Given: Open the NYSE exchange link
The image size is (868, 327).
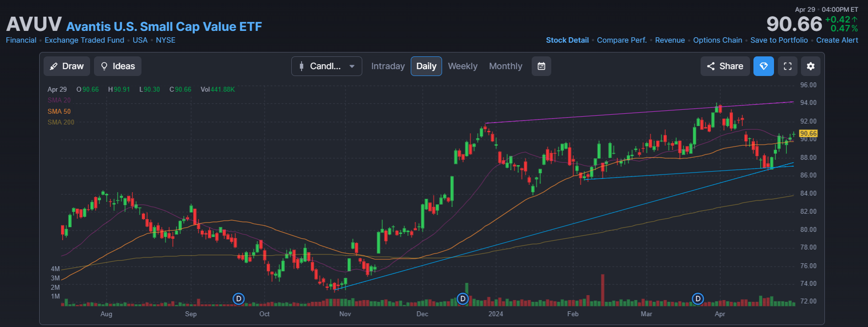Looking at the screenshot, I should coord(165,40).
